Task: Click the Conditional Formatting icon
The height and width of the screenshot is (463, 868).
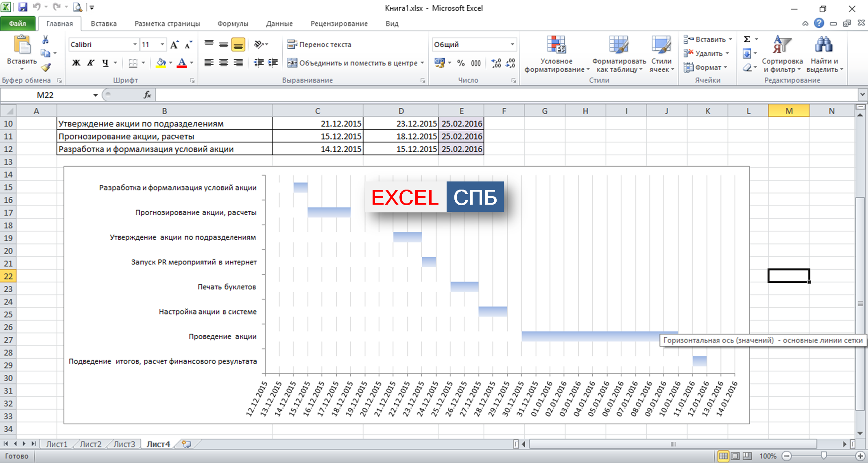Action: click(556, 45)
